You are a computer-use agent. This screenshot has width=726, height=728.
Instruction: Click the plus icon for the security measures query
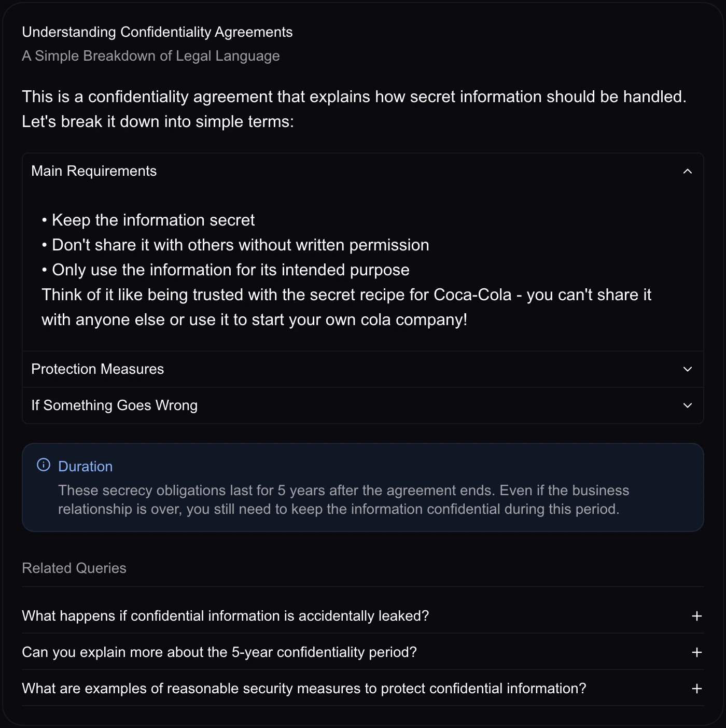coord(696,688)
